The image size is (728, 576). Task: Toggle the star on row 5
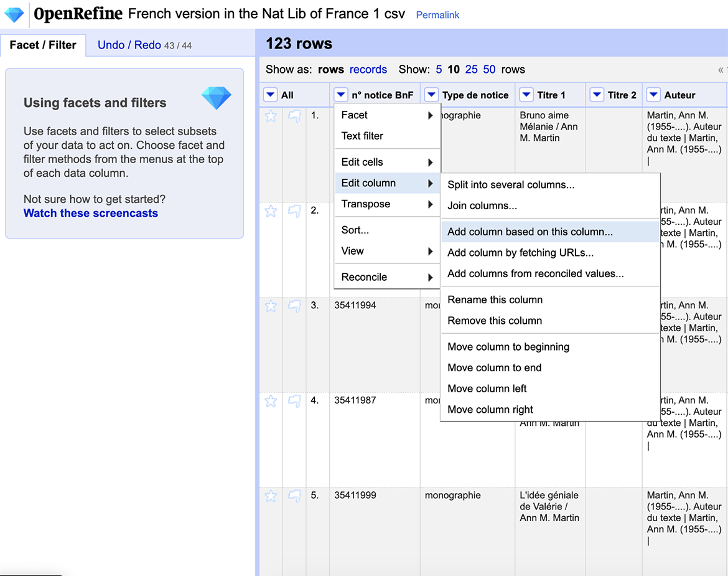click(271, 496)
